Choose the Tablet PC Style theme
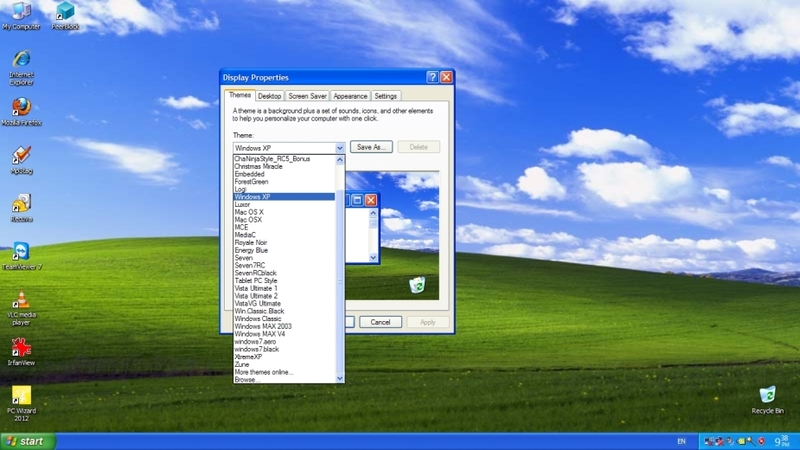800x450 pixels. click(284, 281)
